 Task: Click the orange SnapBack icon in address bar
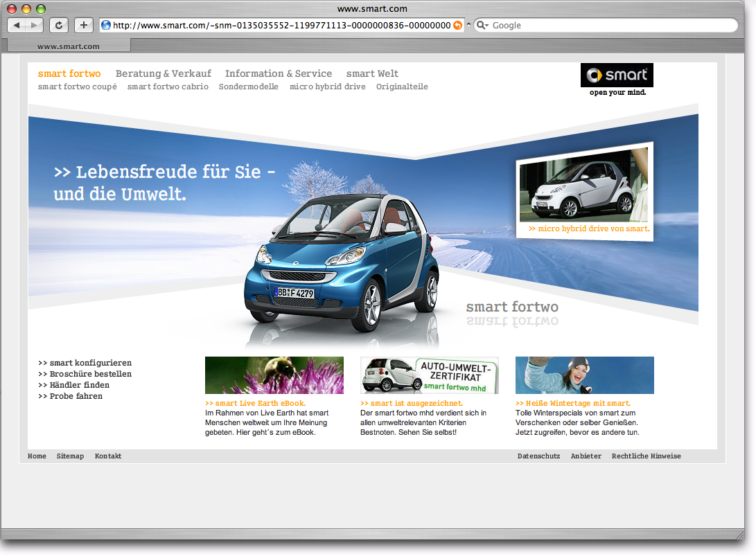[x=457, y=26]
